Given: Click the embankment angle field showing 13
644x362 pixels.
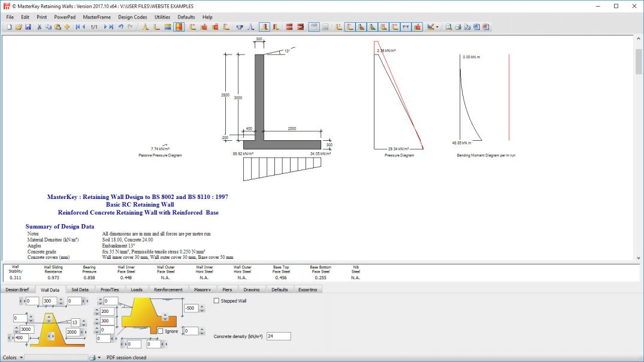Looking at the screenshot, I should click(x=75, y=322).
